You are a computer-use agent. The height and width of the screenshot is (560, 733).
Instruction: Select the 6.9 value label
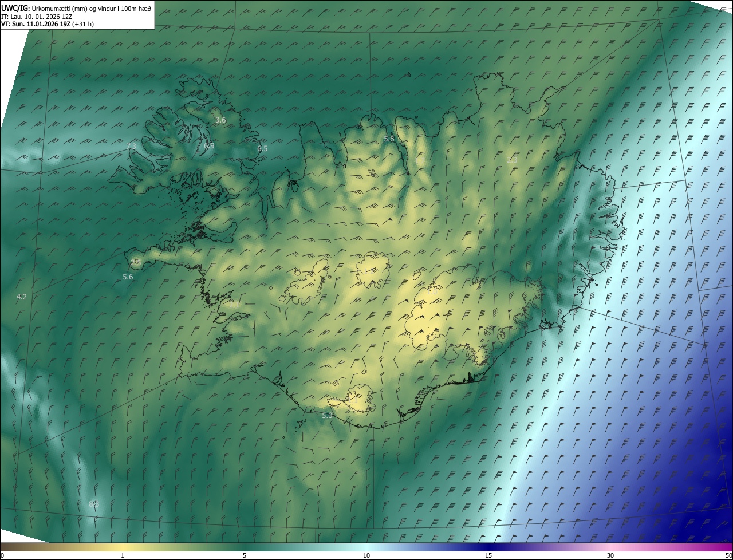coord(209,146)
